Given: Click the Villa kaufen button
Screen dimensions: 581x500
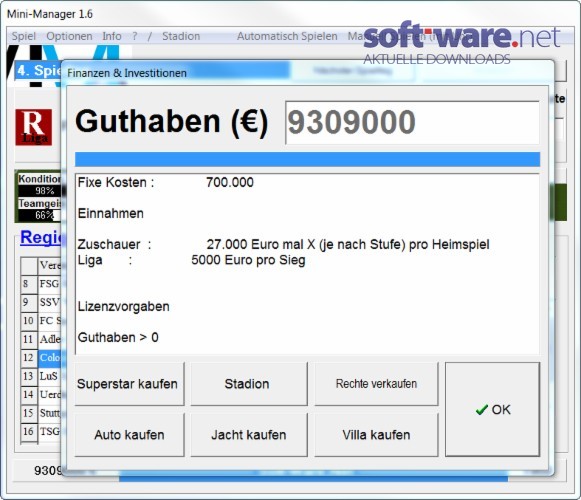Looking at the screenshot, I should point(376,435).
